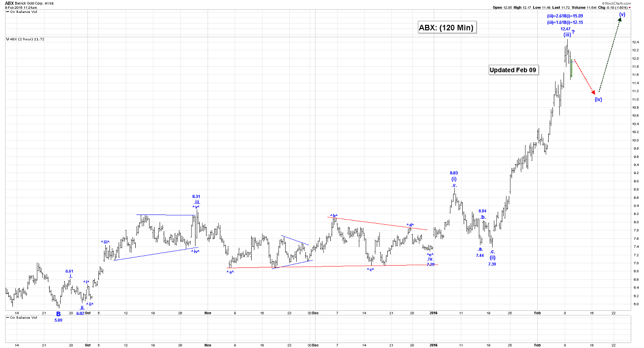Click the 6.61 price annotation
Image resolution: width=644 pixels, height=348 pixels.
[69, 271]
